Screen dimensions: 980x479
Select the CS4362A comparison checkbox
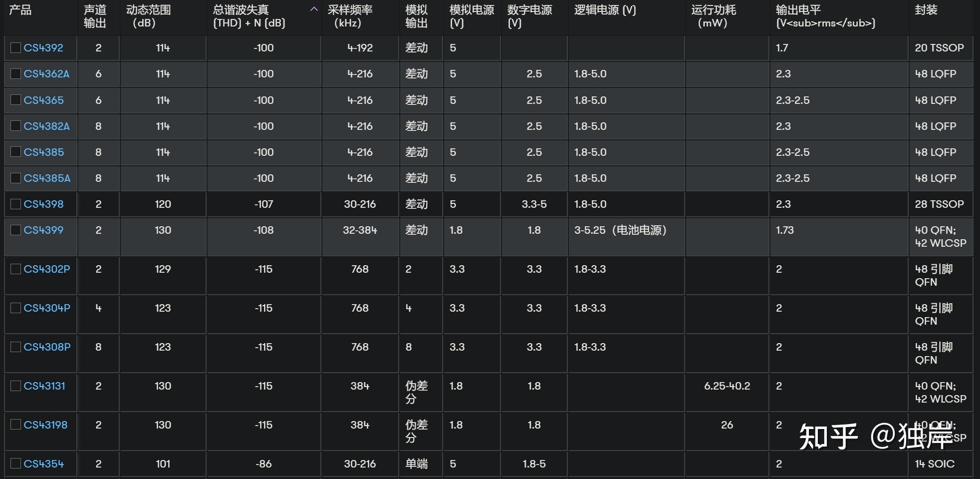pos(15,73)
